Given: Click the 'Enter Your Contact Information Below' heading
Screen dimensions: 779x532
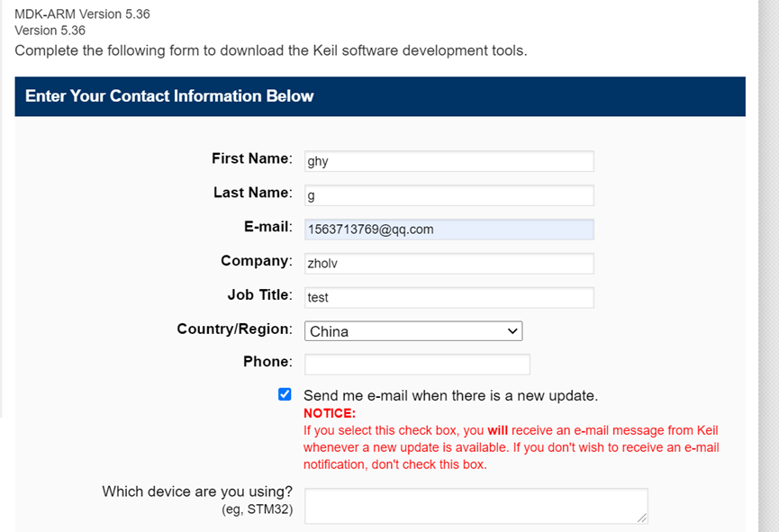Looking at the screenshot, I should pyautogui.click(x=169, y=96).
